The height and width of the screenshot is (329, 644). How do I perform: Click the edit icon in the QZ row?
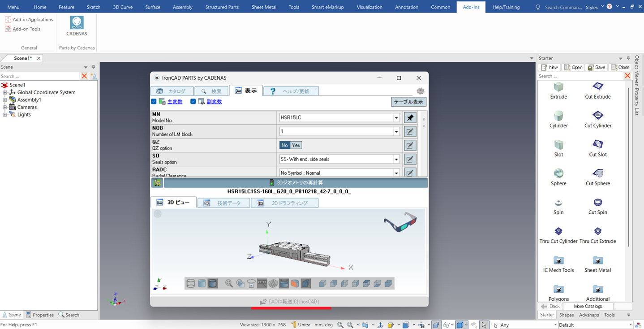coord(410,145)
